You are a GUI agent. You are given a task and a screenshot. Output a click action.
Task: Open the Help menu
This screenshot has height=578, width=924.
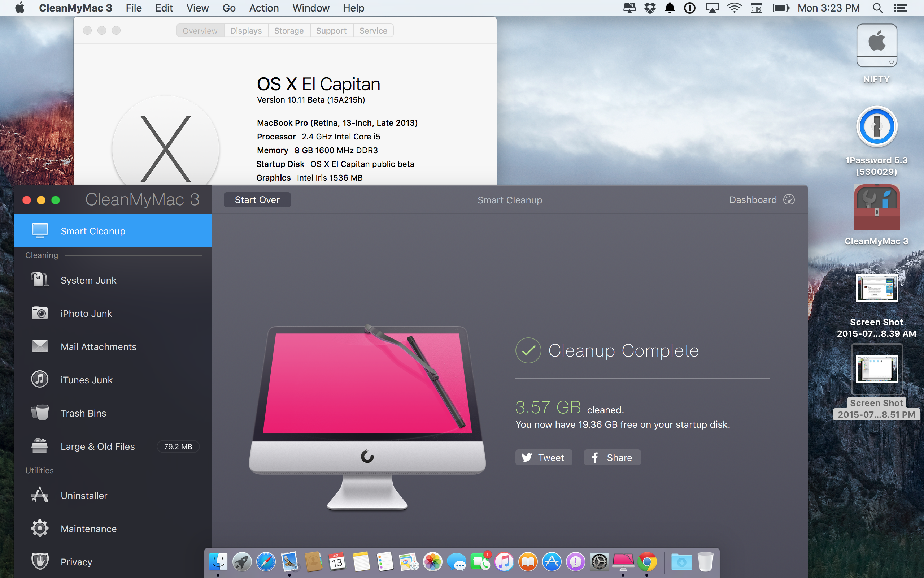(x=353, y=8)
